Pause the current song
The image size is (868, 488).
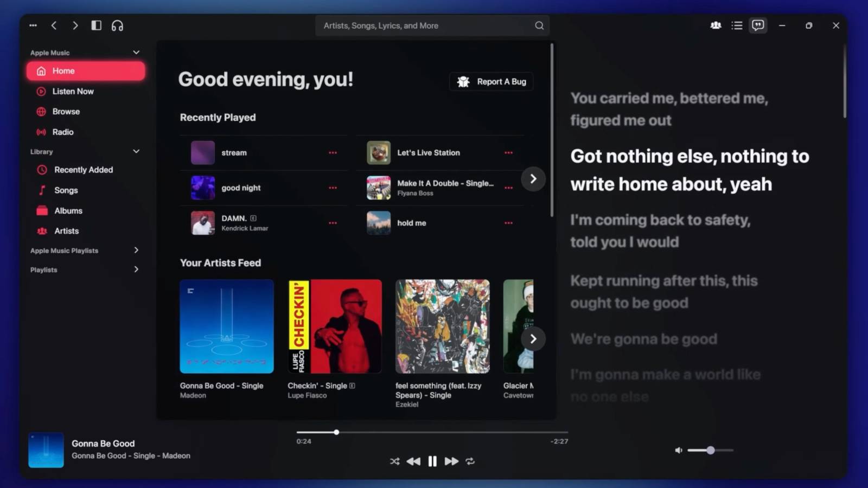432,461
